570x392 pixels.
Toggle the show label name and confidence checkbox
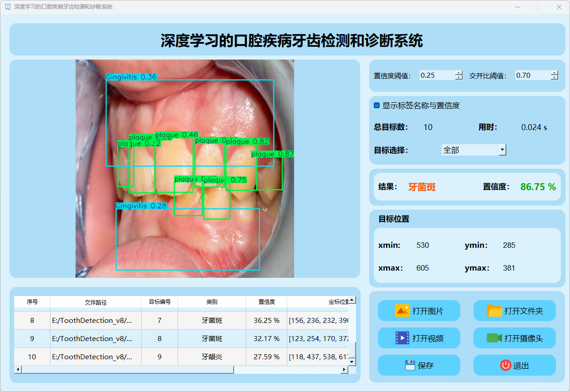377,106
